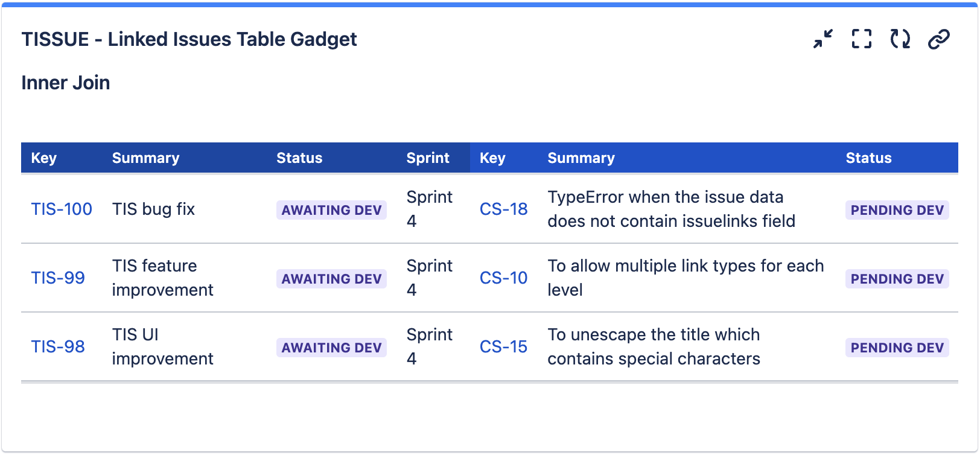Click the PENDING DEV badge for CS-10
Image resolution: width=980 pixels, height=455 pixels.
pyautogui.click(x=897, y=279)
